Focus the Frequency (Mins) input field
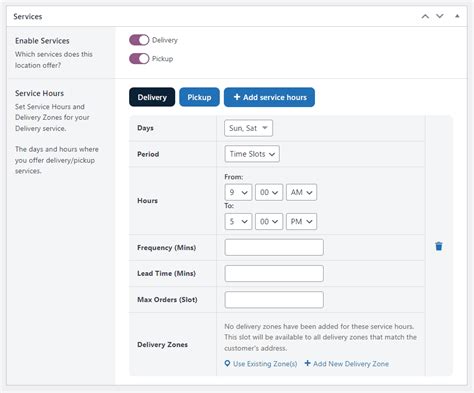The image size is (474, 393). pos(274,247)
